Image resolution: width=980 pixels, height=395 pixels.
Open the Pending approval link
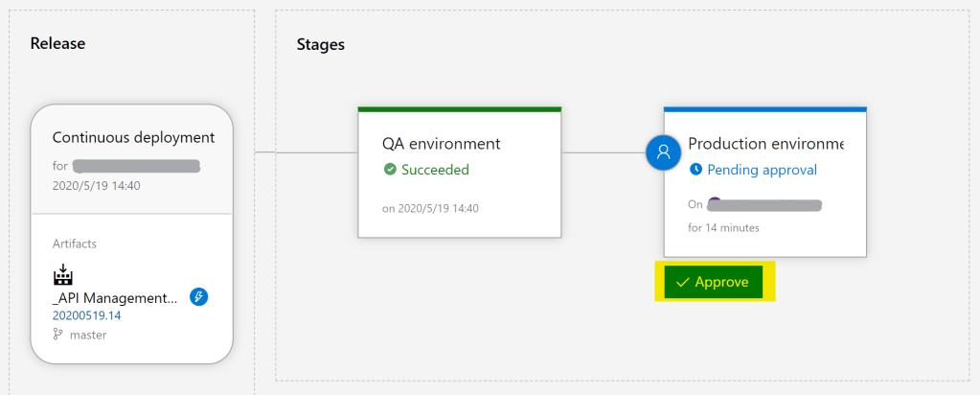tap(762, 170)
